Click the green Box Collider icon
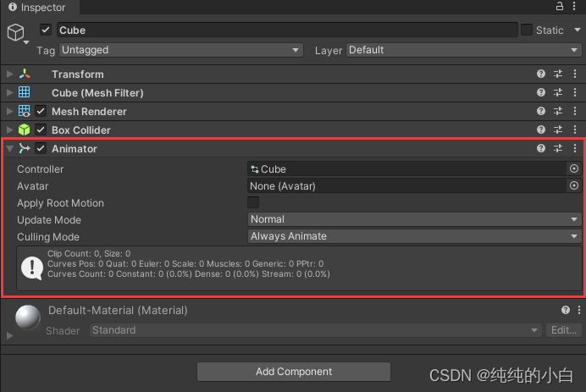This screenshot has width=586, height=392. coord(25,130)
